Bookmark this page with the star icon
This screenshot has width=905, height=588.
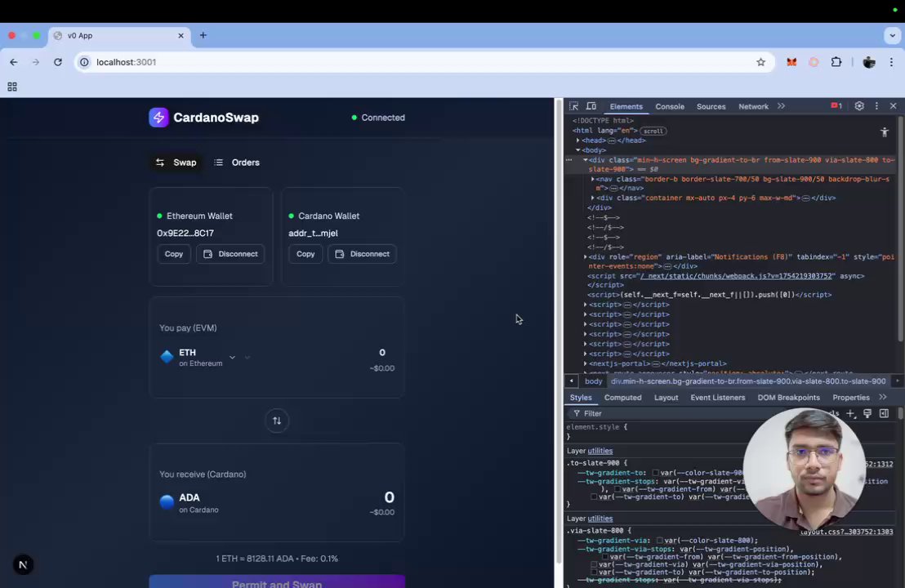tap(760, 62)
